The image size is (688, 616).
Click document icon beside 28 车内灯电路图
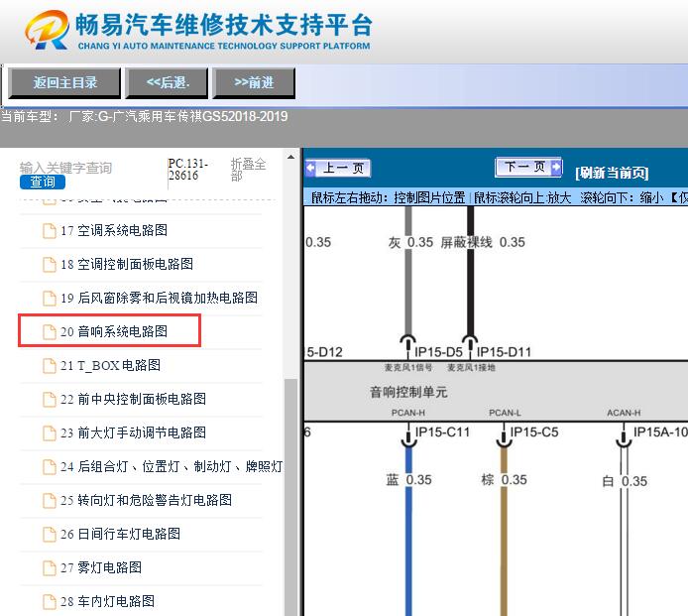(50, 602)
